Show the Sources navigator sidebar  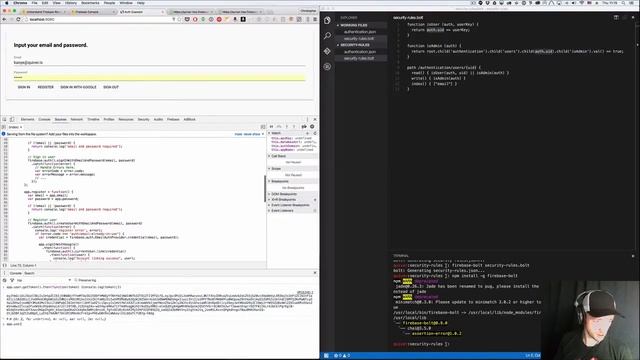pyautogui.click(x=4, y=127)
